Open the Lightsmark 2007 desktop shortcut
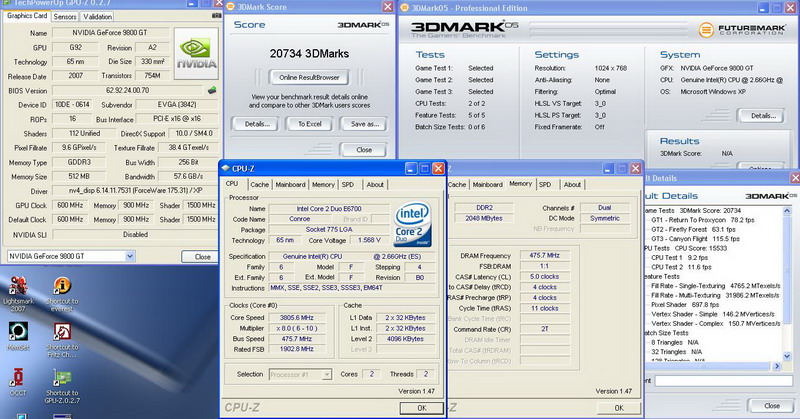The width and height of the screenshot is (800, 419). point(18,293)
